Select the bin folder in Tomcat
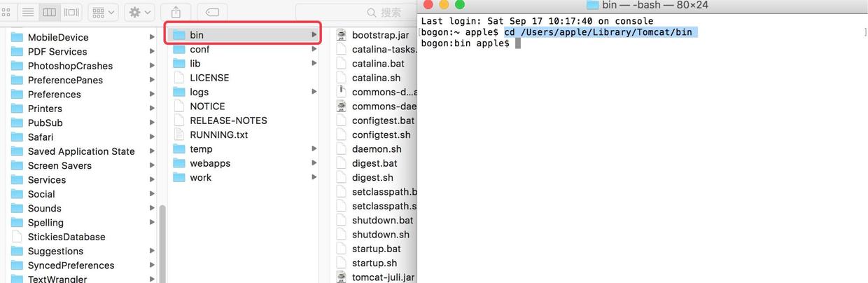The image size is (868, 283). [x=243, y=35]
